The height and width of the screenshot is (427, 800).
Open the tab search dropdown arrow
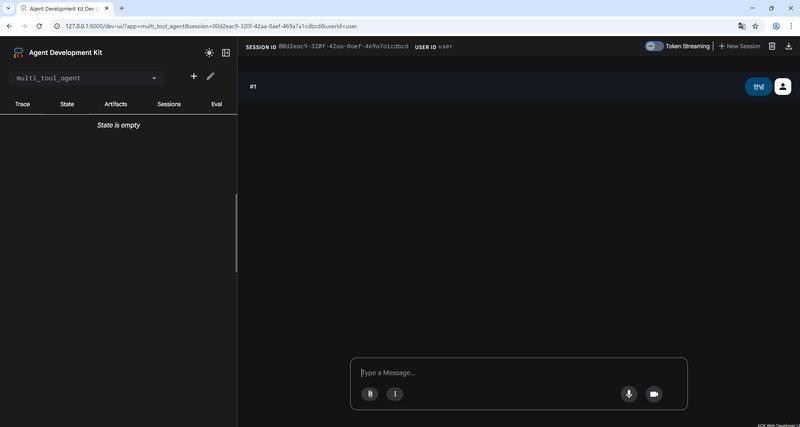point(8,9)
